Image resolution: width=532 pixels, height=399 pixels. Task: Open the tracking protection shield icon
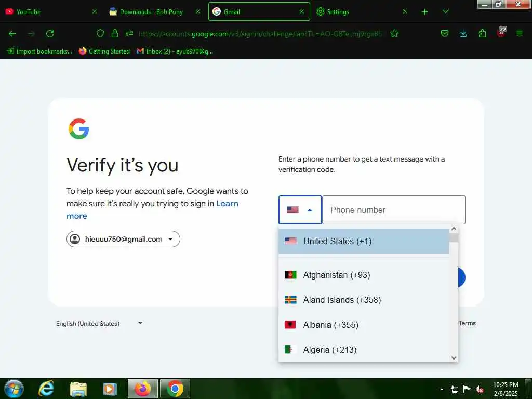(x=100, y=33)
